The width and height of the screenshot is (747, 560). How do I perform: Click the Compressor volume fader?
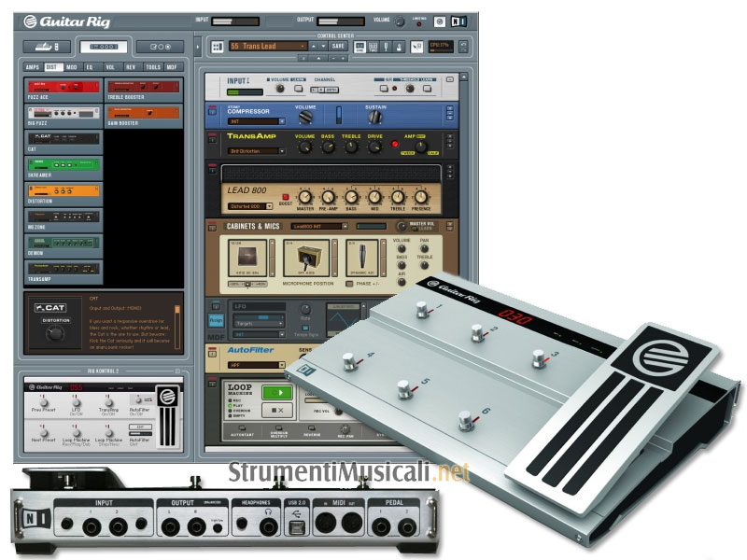[x=339, y=116]
